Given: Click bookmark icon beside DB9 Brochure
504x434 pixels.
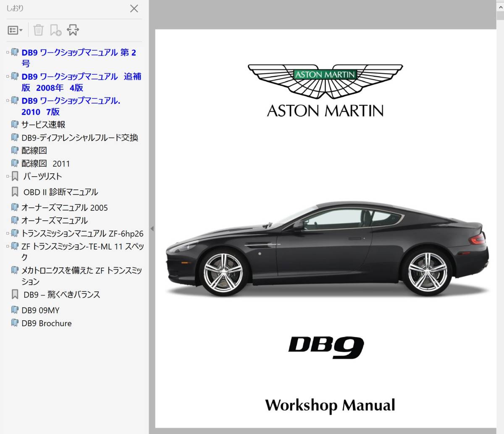Looking at the screenshot, I should point(15,323).
